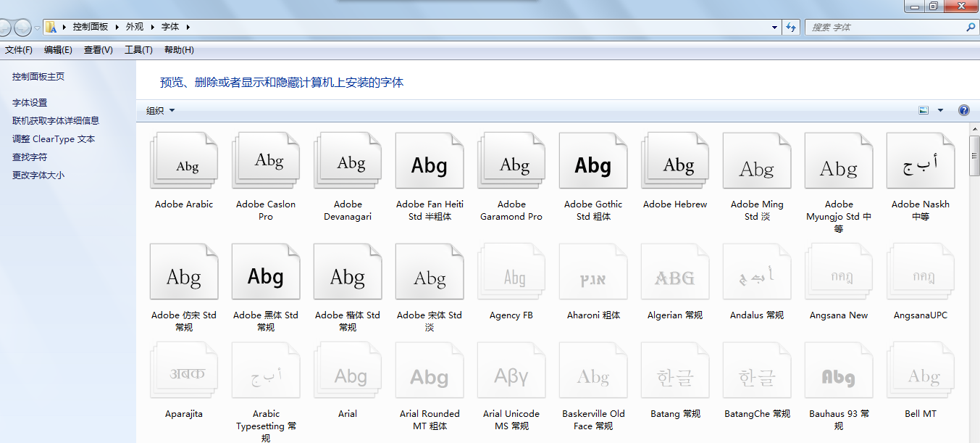The image size is (980, 443).
Task: Select the Algerian font icon
Action: click(675, 272)
